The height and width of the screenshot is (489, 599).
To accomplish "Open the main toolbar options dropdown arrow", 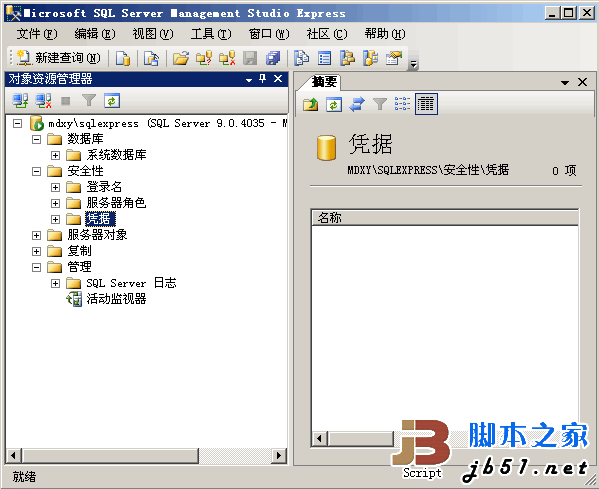I will tap(413, 65).
